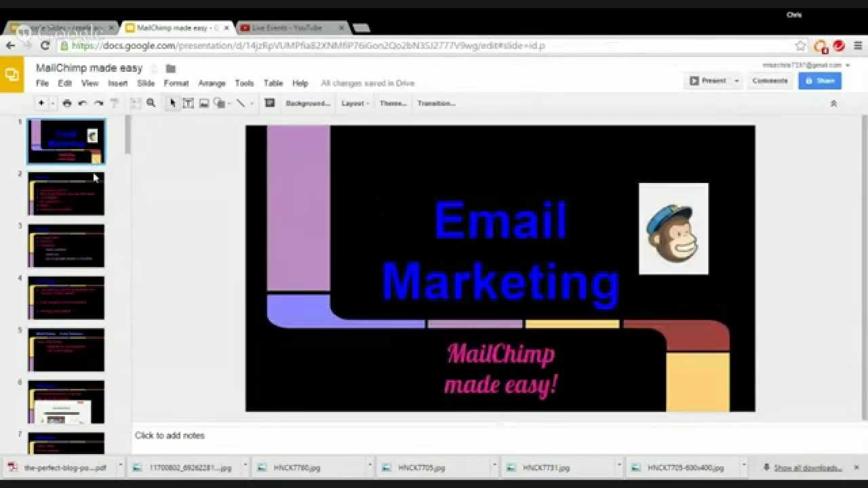Click the Insert image icon
Image resolution: width=868 pixels, height=488 pixels.
(x=203, y=103)
